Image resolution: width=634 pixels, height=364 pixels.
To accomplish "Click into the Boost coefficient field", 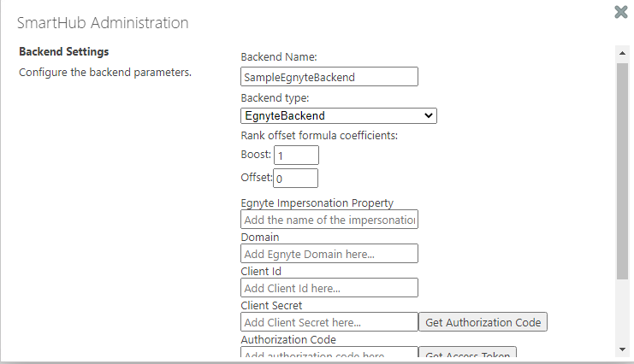I will coord(296,156).
